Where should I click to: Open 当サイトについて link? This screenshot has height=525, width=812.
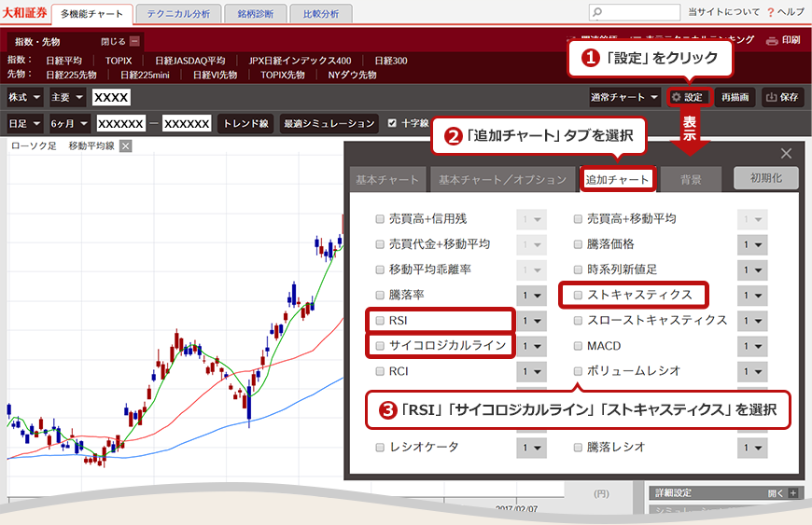point(724,12)
